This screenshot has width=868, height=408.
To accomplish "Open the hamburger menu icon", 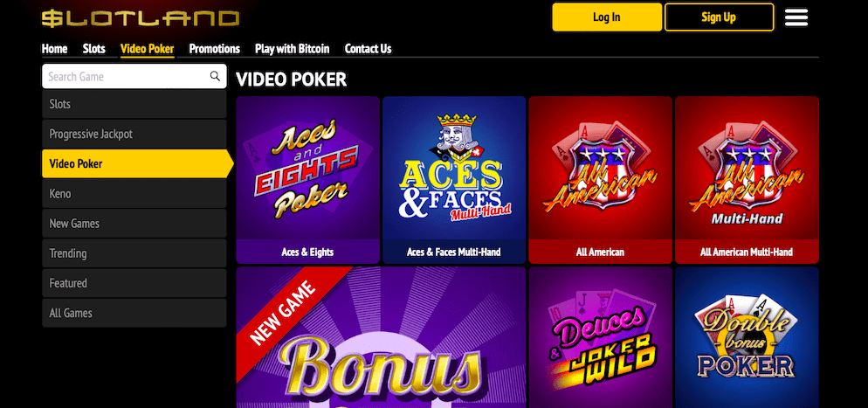I will pos(796,17).
